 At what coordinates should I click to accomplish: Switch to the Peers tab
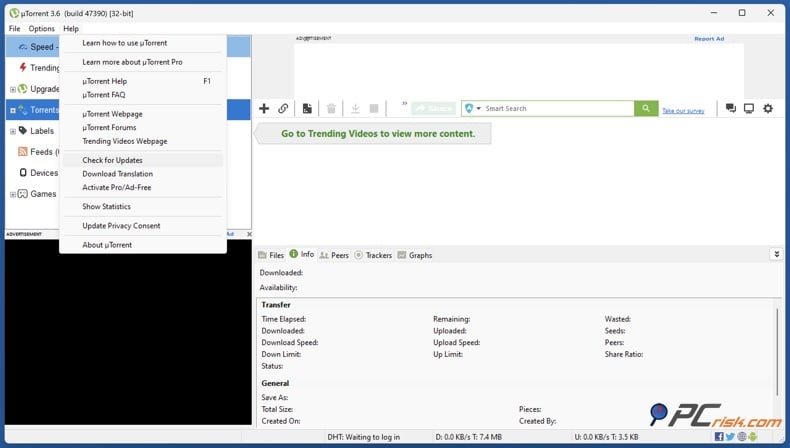click(x=334, y=255)
